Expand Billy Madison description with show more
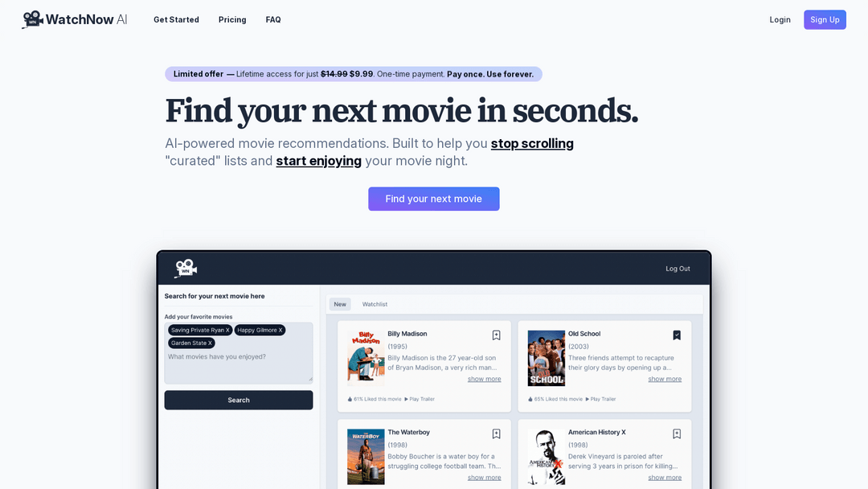Viewport: 868px width, 489px height. point(484,378)
